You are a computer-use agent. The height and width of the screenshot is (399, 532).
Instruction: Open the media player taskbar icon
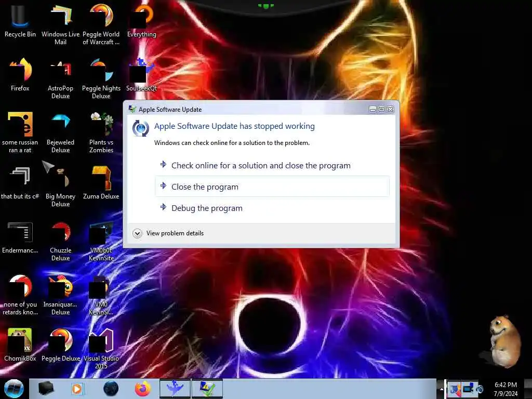(77, 389)
